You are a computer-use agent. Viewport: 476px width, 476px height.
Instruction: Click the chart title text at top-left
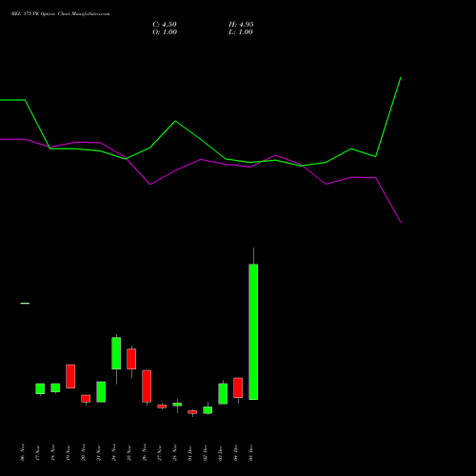[x=60, y=14]
